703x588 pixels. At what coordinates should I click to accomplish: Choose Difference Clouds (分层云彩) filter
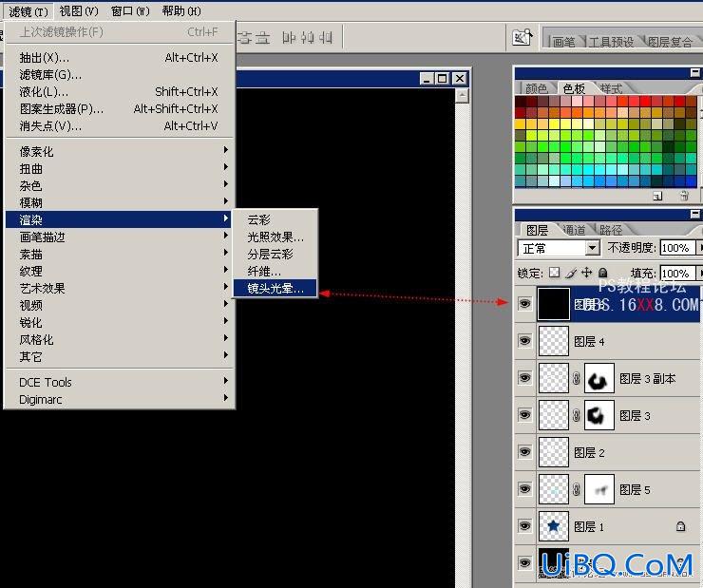click(275, 255)
